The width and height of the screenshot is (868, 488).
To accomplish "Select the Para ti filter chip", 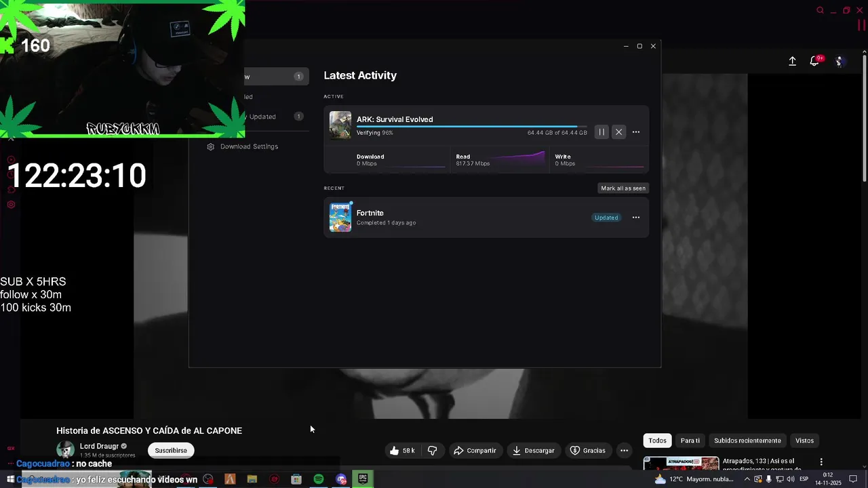I will point(690,441).
